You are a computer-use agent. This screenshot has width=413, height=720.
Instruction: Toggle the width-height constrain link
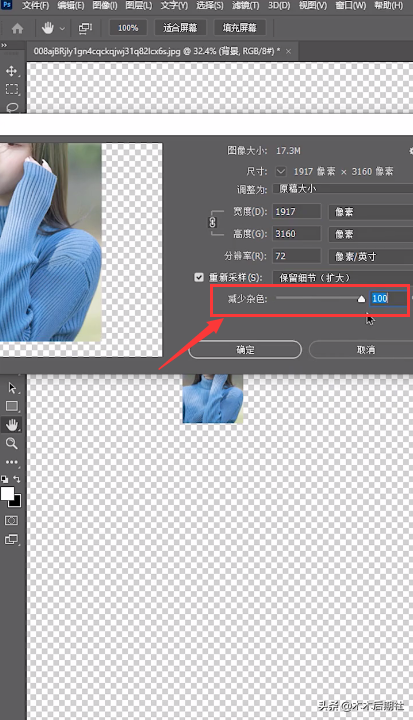[x=212, y=222]
